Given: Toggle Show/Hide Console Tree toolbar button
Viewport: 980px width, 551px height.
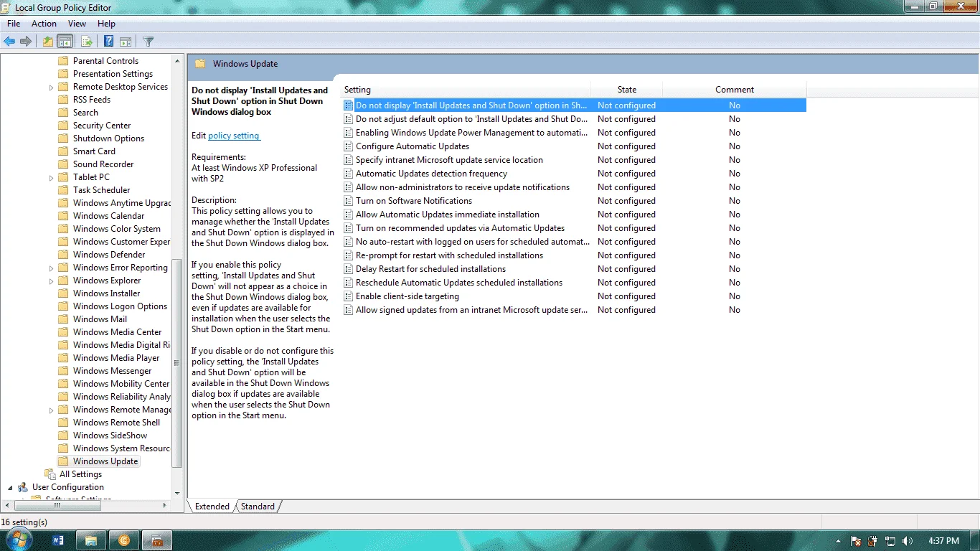Looking at the screenshot, I should pos(65,42).
